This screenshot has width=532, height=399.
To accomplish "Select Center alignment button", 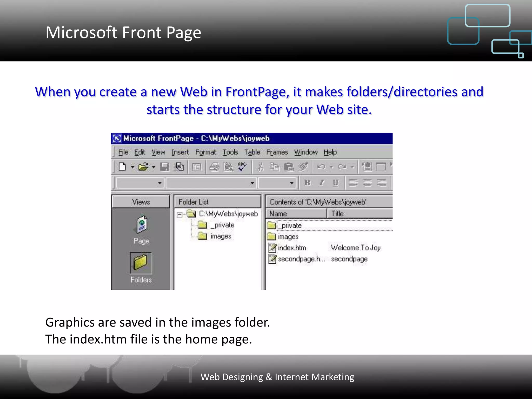I will pyautogui.click(x=367, y=183).
